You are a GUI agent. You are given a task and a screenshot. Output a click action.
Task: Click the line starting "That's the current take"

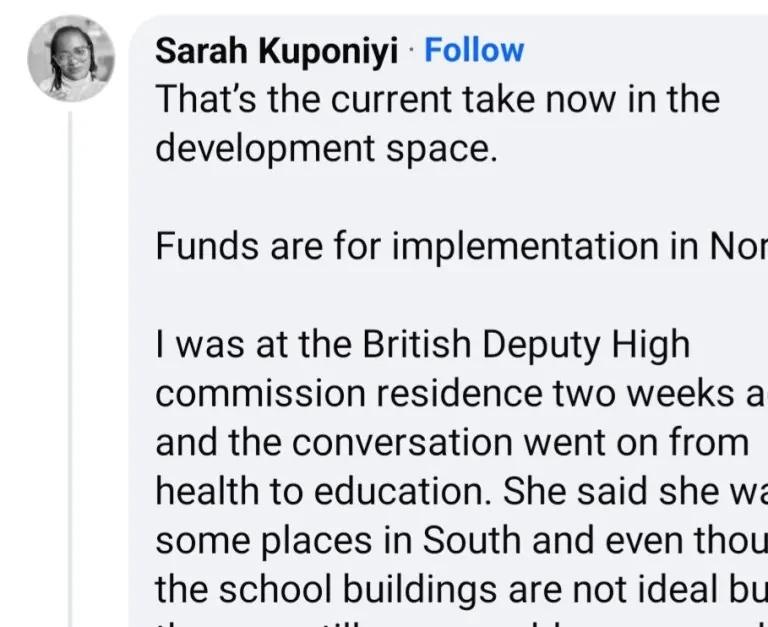pos(437,99)
